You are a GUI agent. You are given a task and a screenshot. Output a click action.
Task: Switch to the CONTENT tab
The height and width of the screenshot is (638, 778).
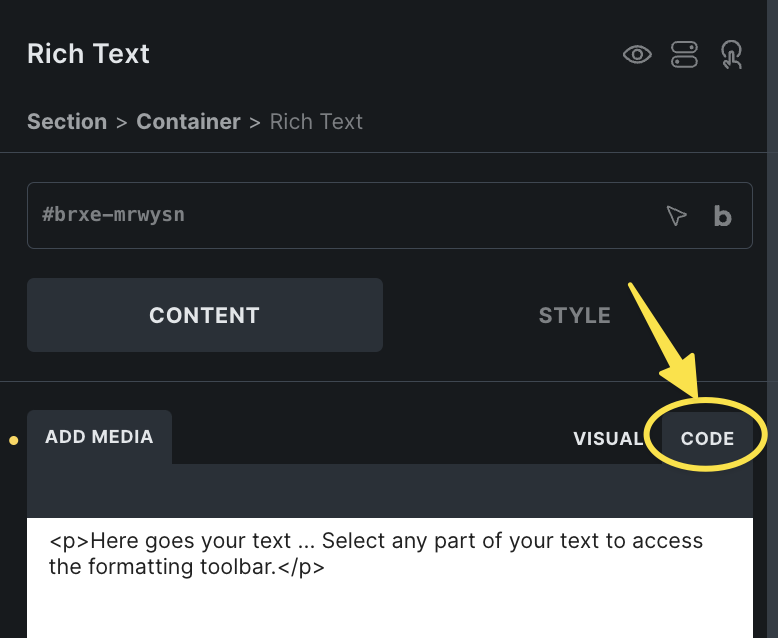click(204, 315)
